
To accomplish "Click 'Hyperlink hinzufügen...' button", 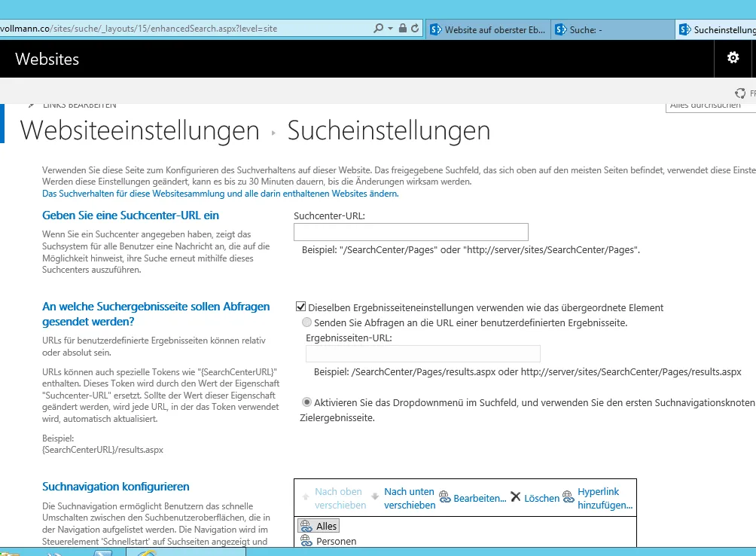I will pyautogui.click(x=605, y=498).
